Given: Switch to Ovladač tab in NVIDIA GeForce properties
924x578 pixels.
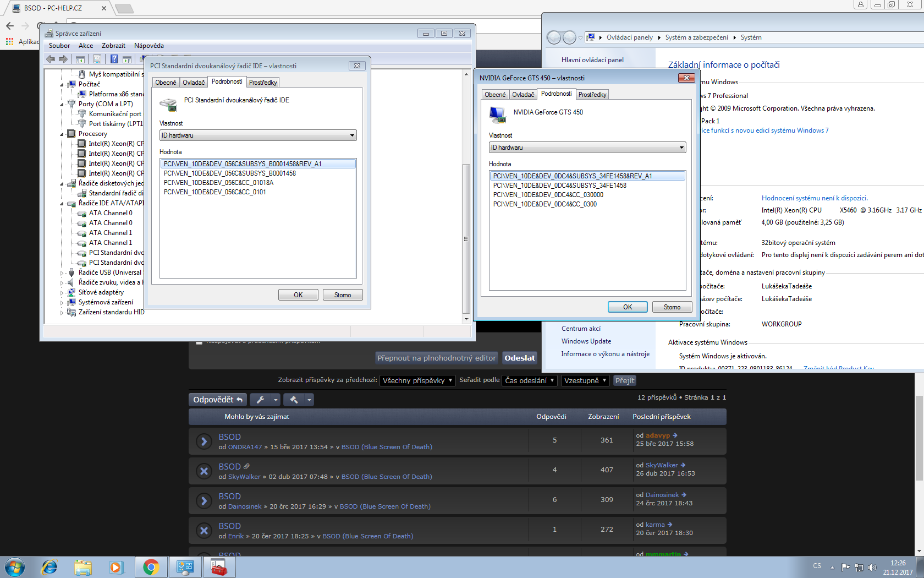Looking at the screenshot, I should point(523,95).
